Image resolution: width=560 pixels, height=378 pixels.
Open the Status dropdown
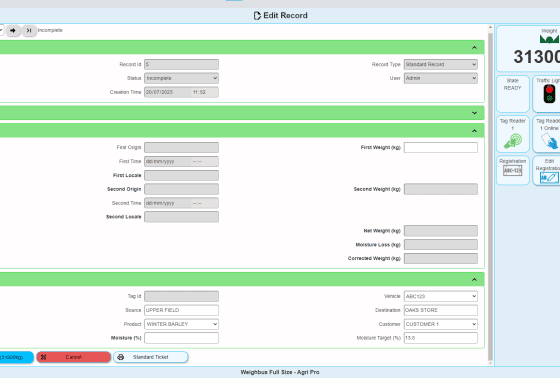[x=181, y=78]
